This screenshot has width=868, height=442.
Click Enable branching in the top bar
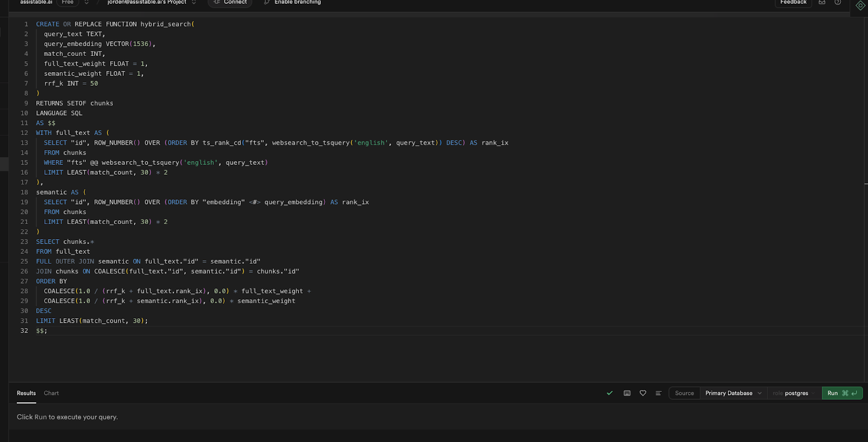point(292,3)
